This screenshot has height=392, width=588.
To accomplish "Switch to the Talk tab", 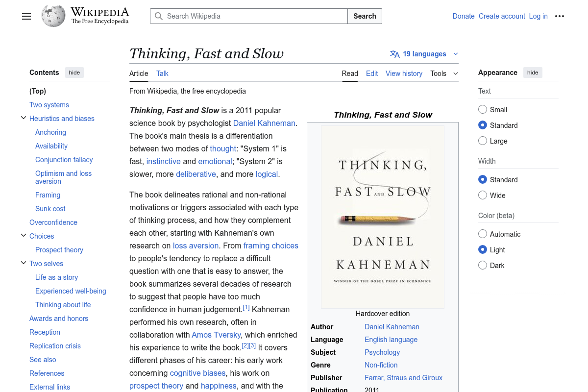I will click(162, 73).
